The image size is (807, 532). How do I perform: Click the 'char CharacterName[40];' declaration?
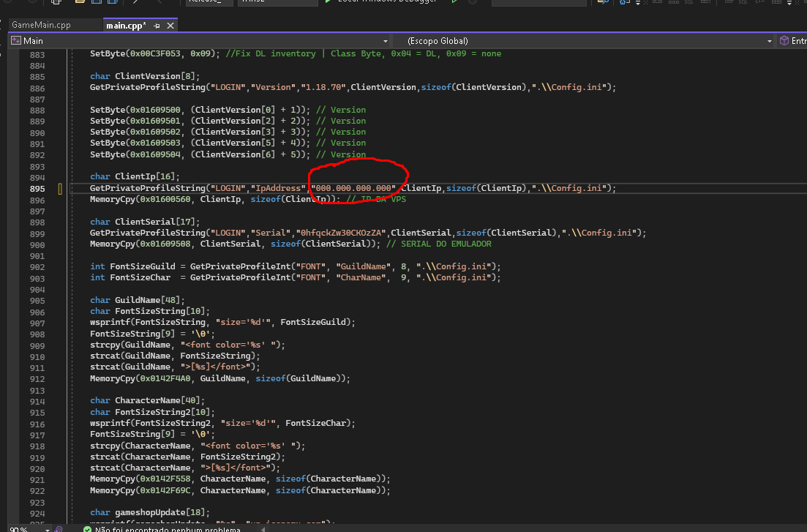(x=147, y=400)
